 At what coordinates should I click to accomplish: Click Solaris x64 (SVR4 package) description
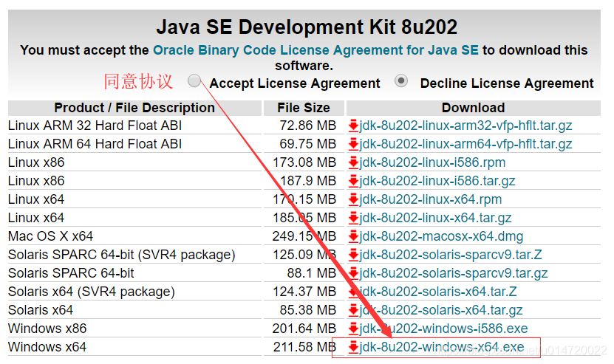[91, 292]
